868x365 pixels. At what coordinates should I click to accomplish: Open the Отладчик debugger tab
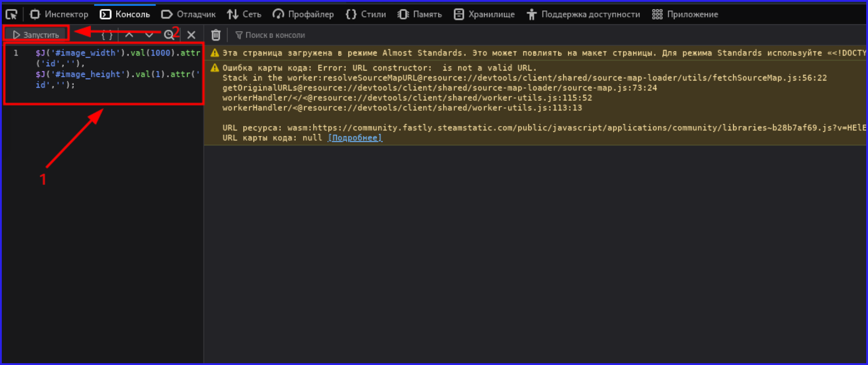point(189,14)
